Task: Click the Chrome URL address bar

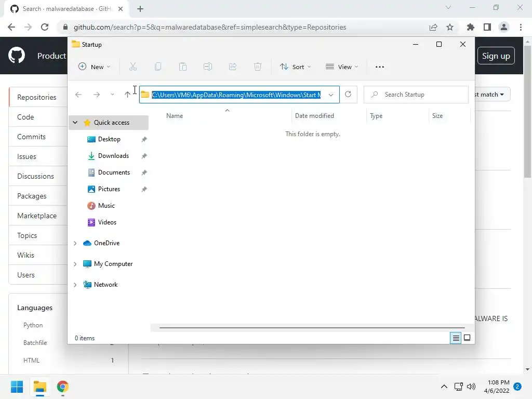Action: tap(210, 27)
